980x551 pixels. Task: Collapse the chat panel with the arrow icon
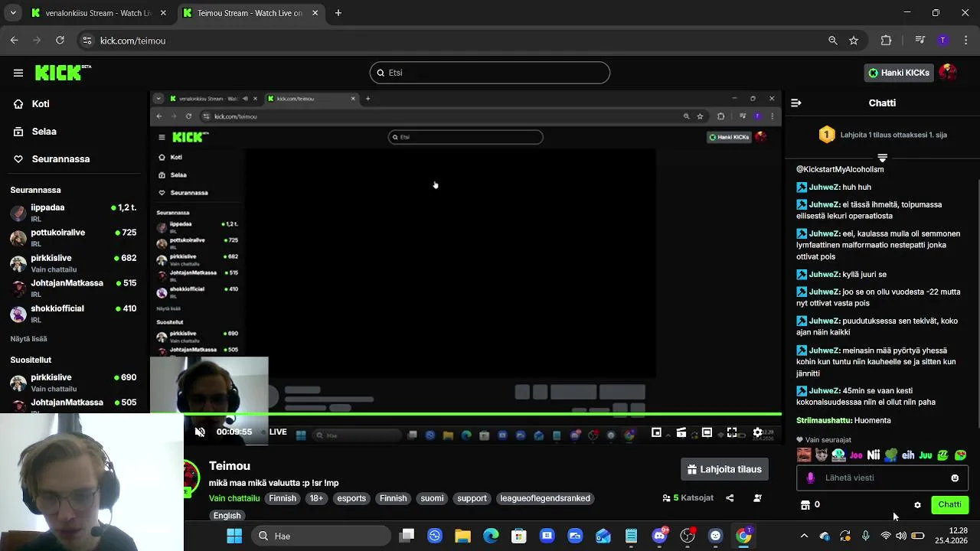[796, 103]
